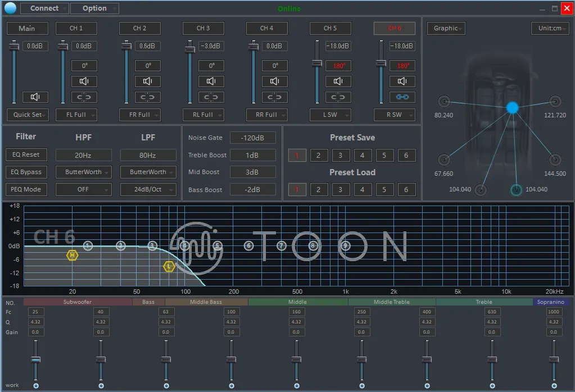
Task: Click Preset Save slot 3
Action: pyautogui.click(x=340, y=156)
